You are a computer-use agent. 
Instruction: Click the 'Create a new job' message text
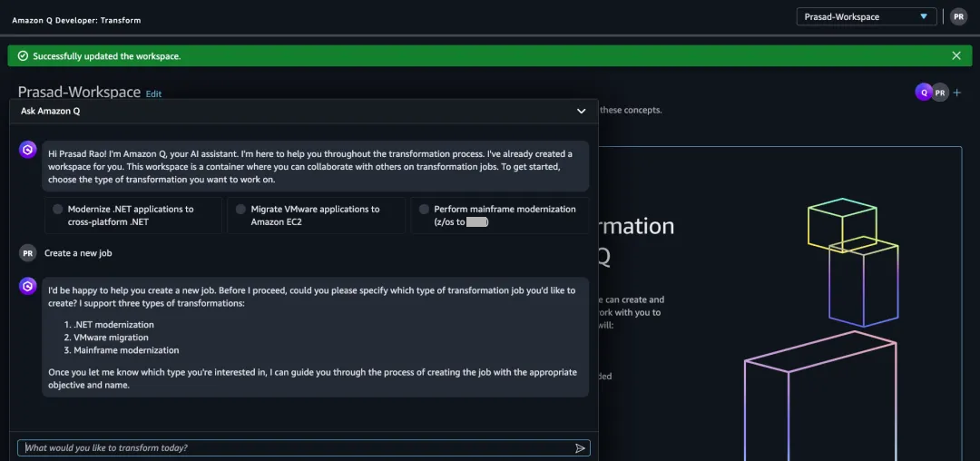click(78, 253)
